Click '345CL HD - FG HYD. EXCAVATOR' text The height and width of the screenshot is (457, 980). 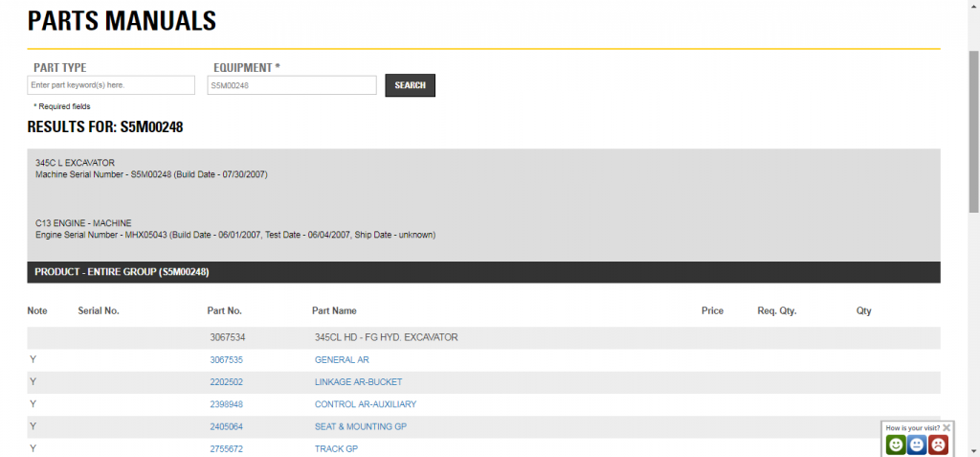pos(387,337)
